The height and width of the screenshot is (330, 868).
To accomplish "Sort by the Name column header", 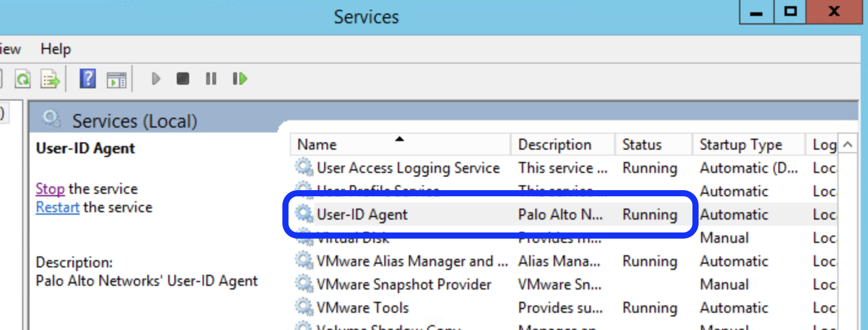I will pyautogui.click(x=400, y=145).
